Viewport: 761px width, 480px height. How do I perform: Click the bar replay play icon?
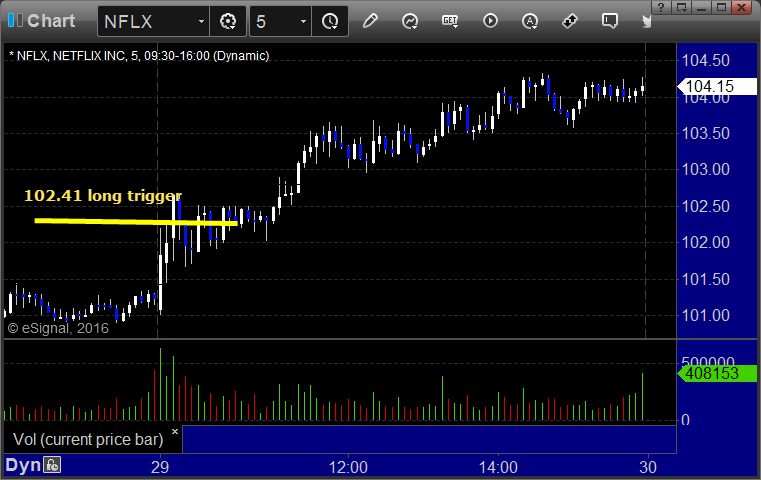[x=490, y=21]
